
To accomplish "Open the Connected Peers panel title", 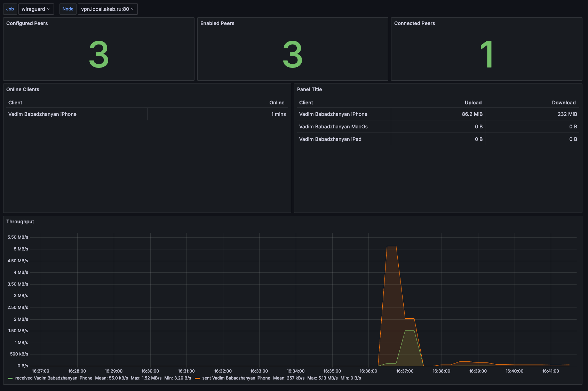I will coord(415,23).
